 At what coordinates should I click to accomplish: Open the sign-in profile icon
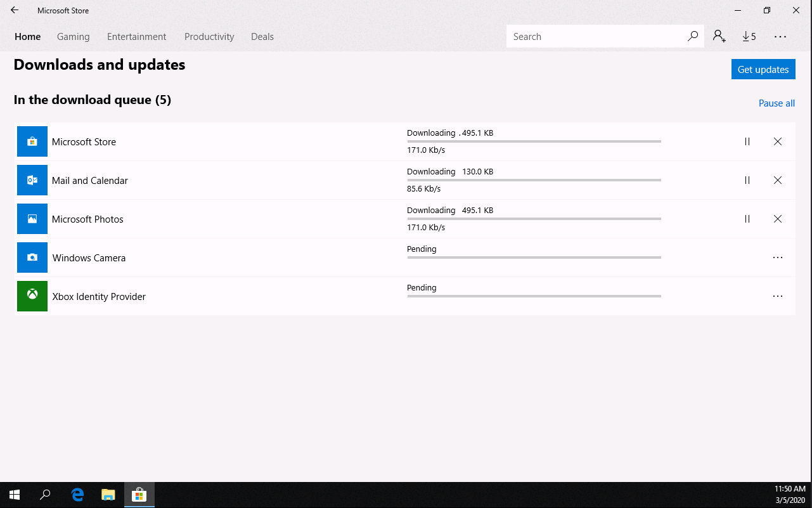(719, 36)
